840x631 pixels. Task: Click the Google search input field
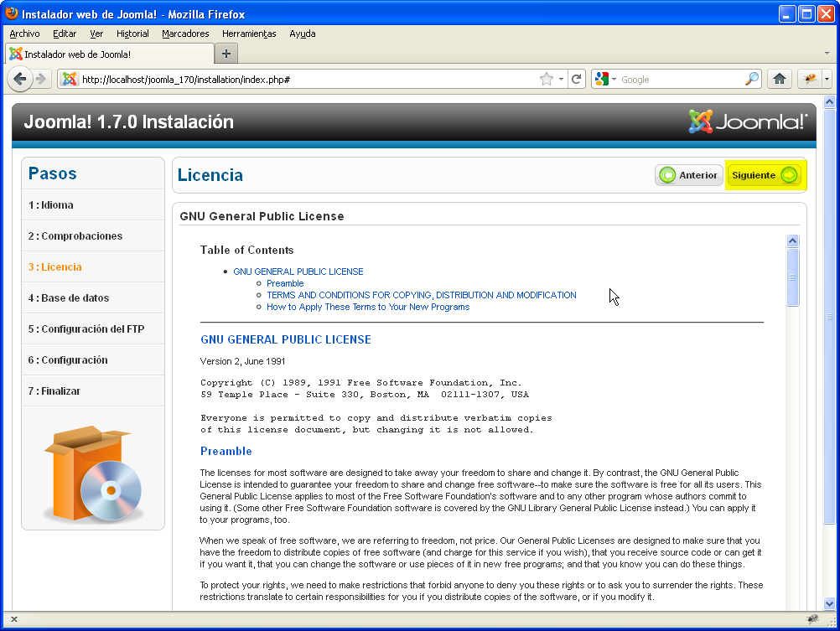point(681,80)
